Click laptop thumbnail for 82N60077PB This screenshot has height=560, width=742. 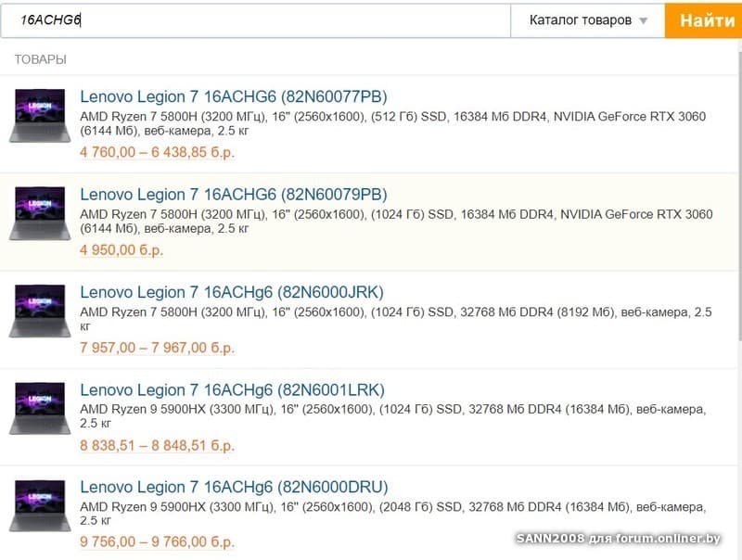[40, 115]
